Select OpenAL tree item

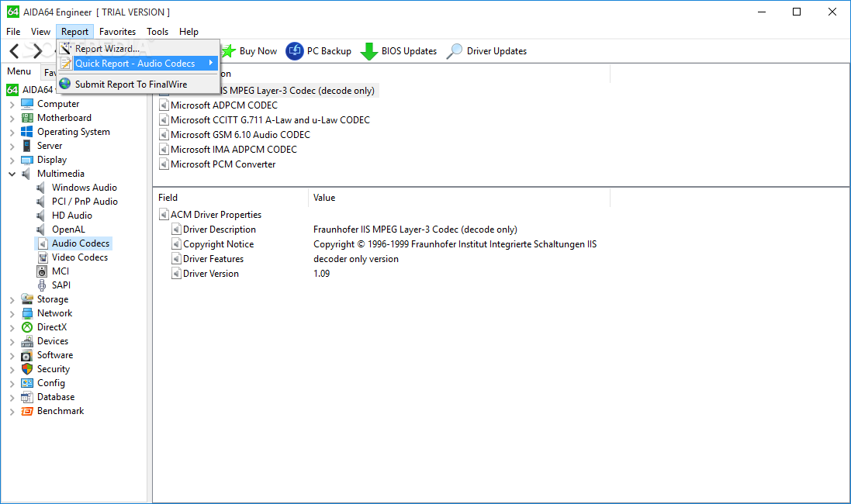68,230
